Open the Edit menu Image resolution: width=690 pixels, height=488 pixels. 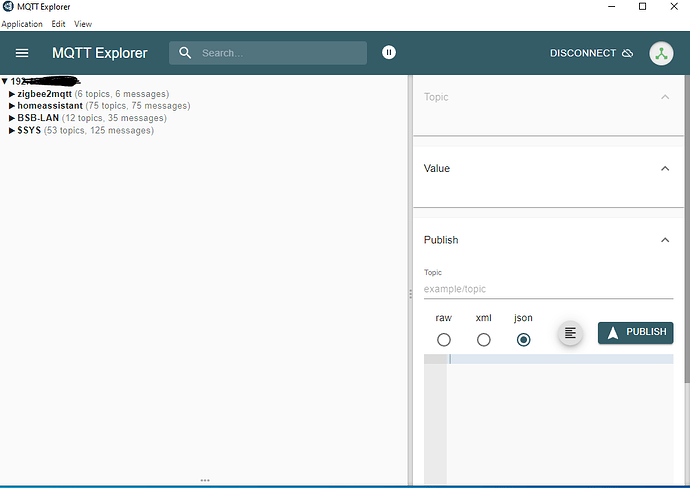(58, 24)
